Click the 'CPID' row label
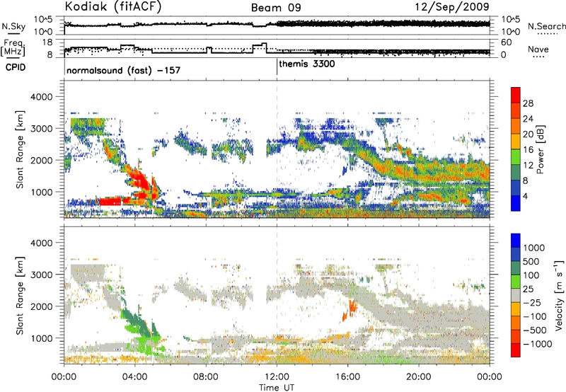This screenshot has width=566, height=392. click(16, 67)
